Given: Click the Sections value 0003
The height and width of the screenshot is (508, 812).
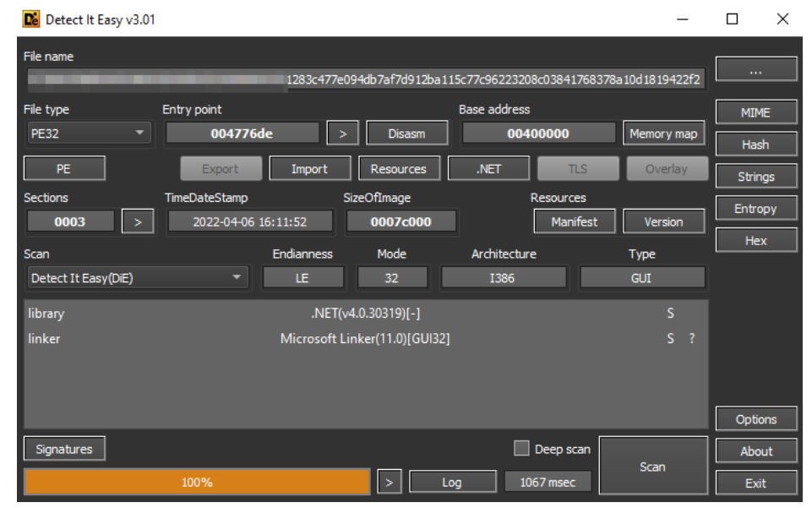Looking at the screenshot, I should [x=70, y=222].
